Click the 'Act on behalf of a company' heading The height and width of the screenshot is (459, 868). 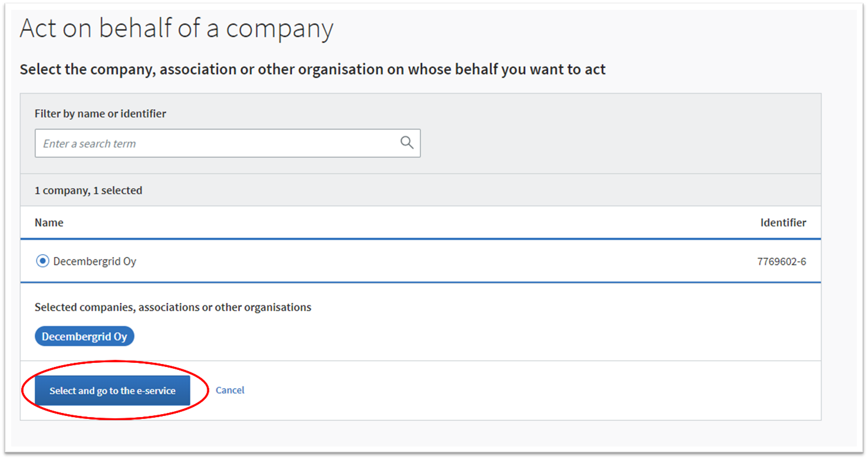(x=176, y=28)
